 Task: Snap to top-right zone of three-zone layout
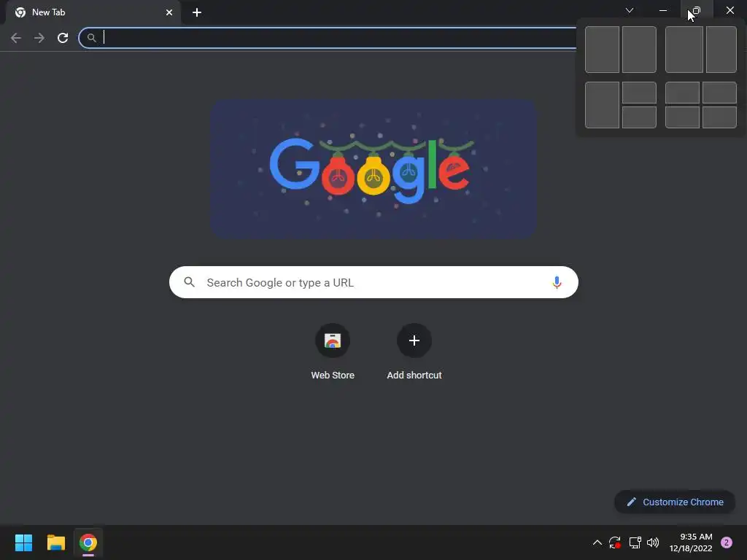tap(639, 93)
